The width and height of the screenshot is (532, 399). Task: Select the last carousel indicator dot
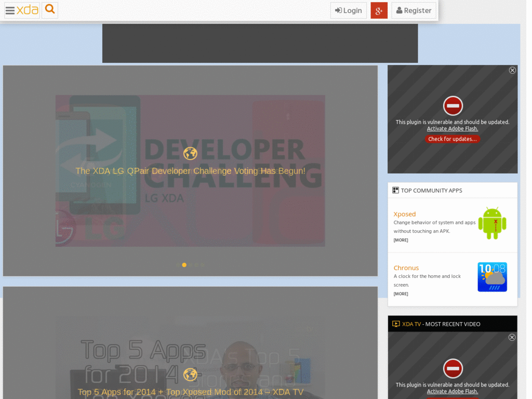coord(202,265)
